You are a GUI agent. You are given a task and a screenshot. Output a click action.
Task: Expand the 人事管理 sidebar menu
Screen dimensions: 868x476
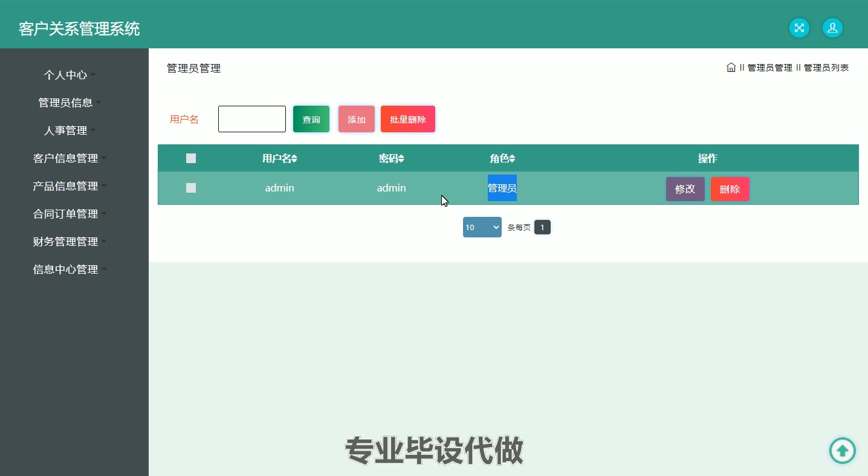(70, 130)
